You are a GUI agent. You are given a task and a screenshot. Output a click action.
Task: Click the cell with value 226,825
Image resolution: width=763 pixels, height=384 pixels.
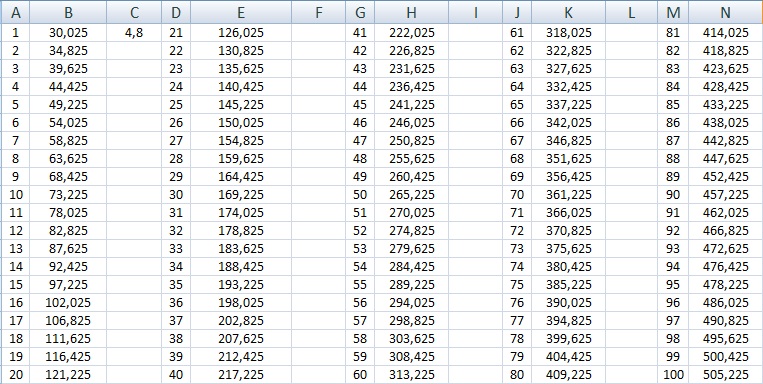[412, 51]
